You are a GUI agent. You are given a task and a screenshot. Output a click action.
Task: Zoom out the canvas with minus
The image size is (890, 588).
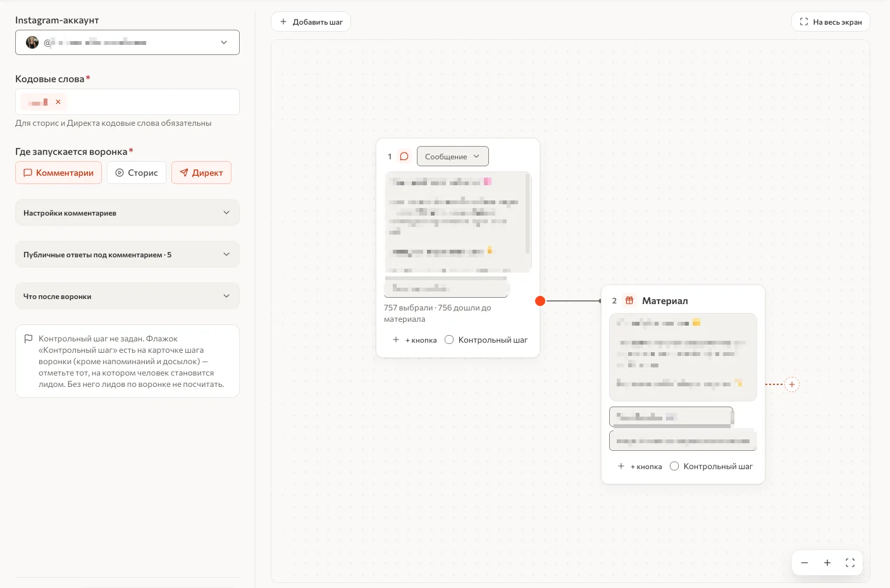805,563
